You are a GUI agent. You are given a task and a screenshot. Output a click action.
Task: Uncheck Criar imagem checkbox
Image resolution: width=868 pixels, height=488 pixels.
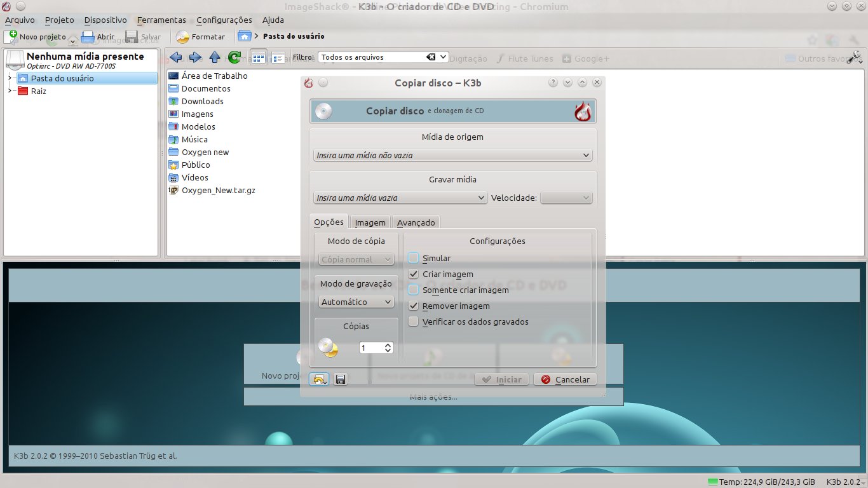[x=414, y=274]
